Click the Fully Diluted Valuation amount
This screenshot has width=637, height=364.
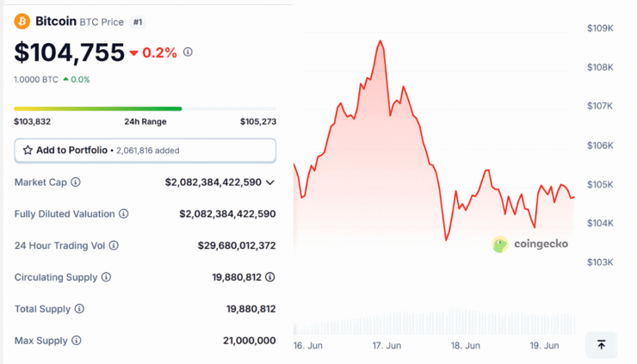(227, 213)
